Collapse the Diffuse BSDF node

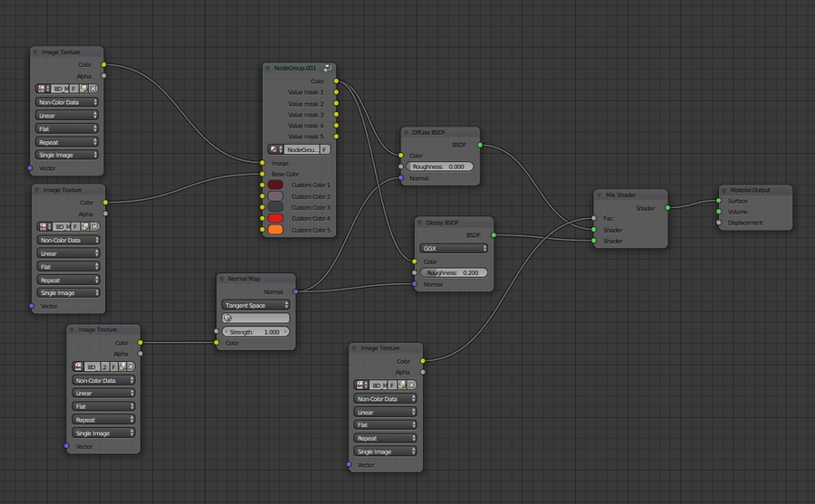(x=406, y=132)
